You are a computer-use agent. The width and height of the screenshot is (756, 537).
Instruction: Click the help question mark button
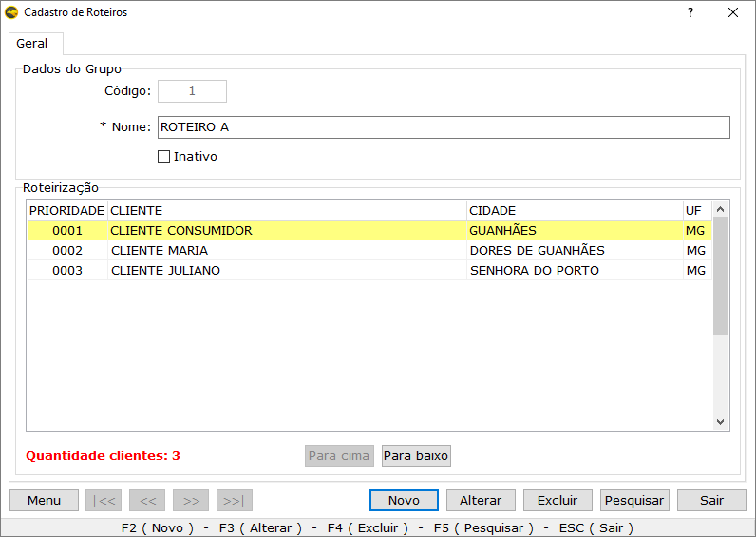pyautogui.click(x=690, y=12)
